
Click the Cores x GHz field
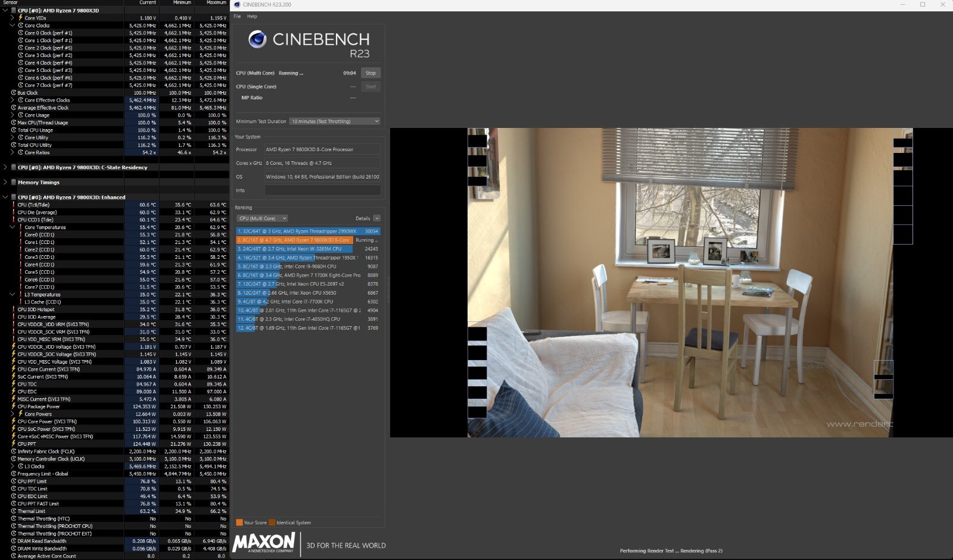(322, 163)
